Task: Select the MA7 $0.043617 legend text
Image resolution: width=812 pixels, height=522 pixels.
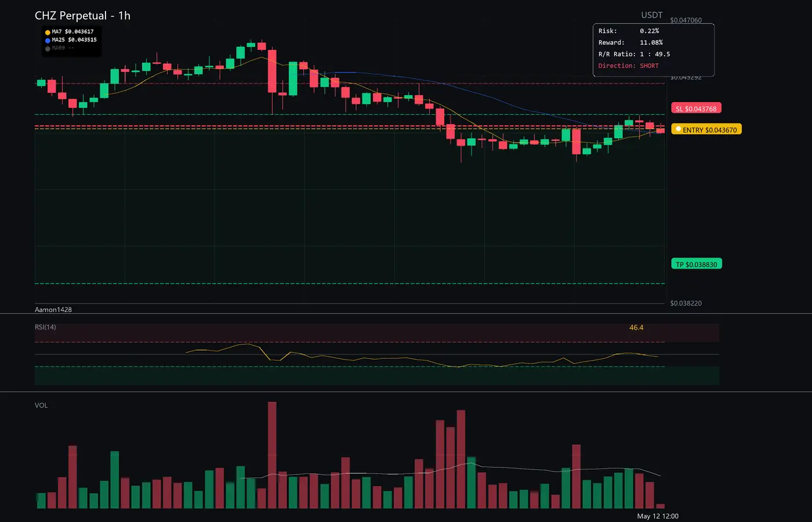Action: coord(72,32)
